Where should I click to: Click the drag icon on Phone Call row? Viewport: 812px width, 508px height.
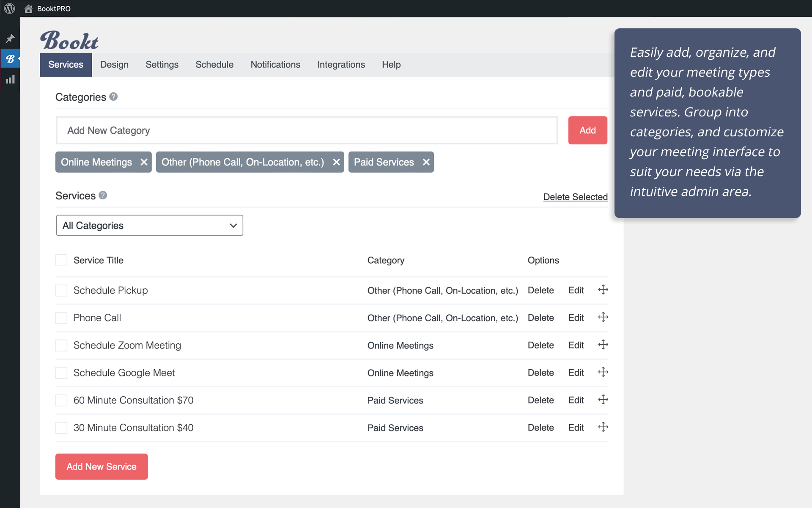pyautogui.click(x=603, y=317)
